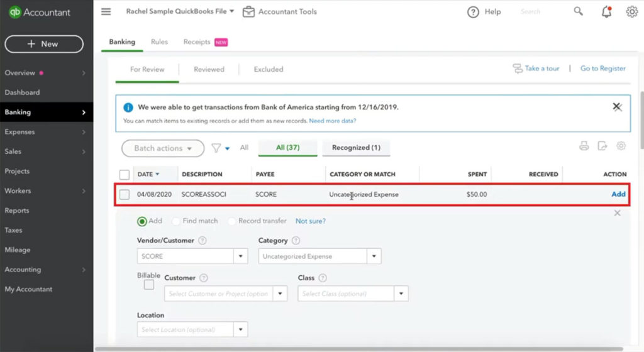Click the hamburger menu icon

(x=106, y=11)
